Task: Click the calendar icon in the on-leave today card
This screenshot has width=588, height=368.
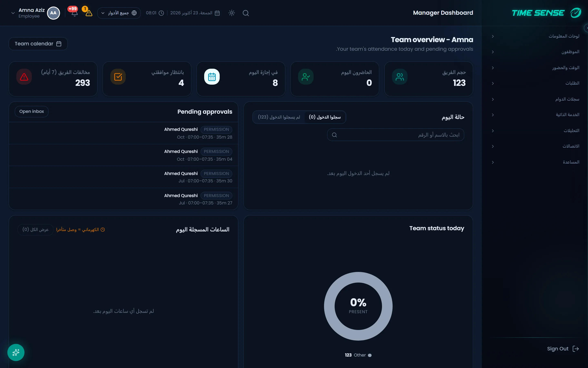Action: click(x=212, y=77)
